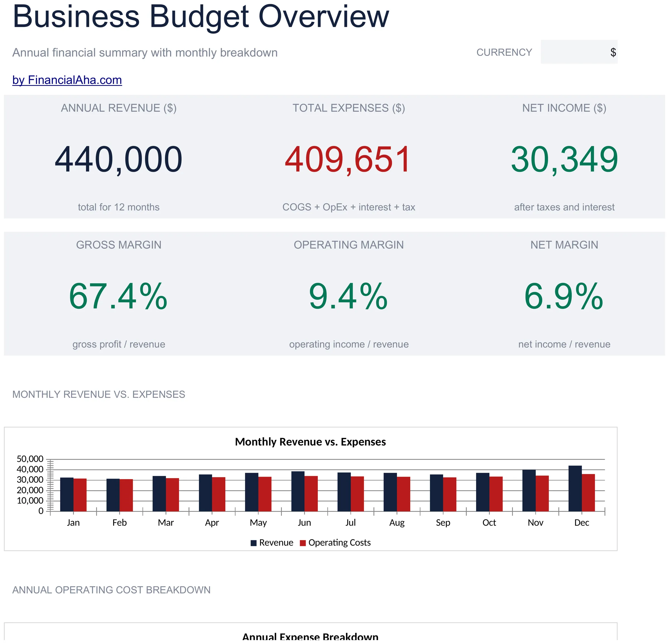Click 'after taxes and interest' caption
Image resolution: width=669 pixels, height=644 pixels.
tap(564, 207)
